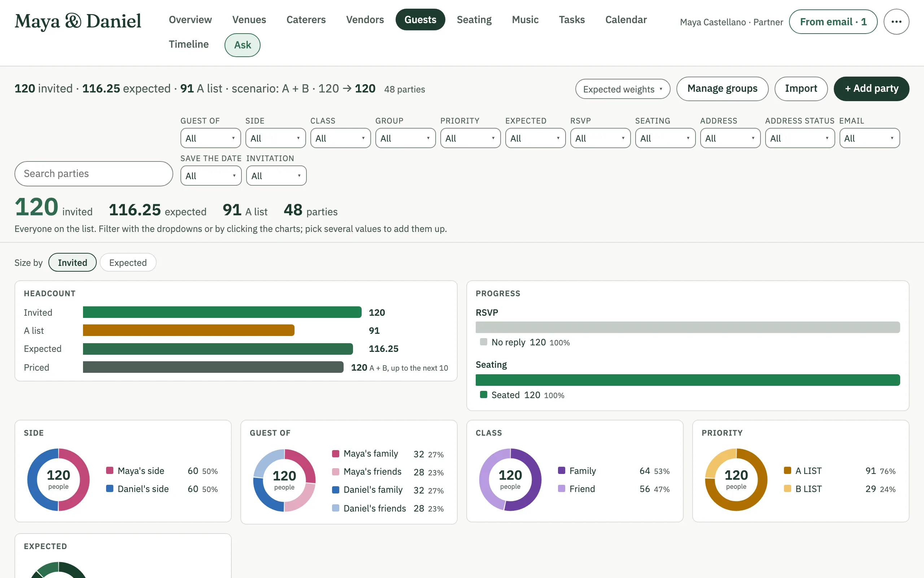Open the Invitation filter dropdown
The width and height of the screenshot is (924, 578).
(x=276, y=176)
